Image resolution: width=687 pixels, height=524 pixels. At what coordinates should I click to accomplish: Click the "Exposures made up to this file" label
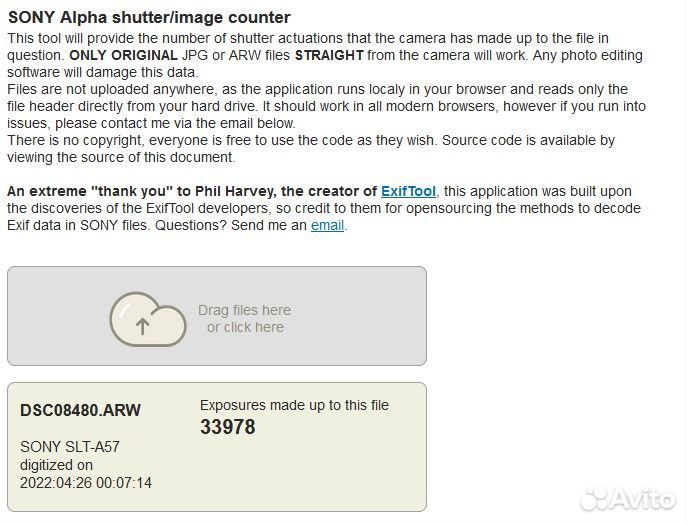click(294, 405)
